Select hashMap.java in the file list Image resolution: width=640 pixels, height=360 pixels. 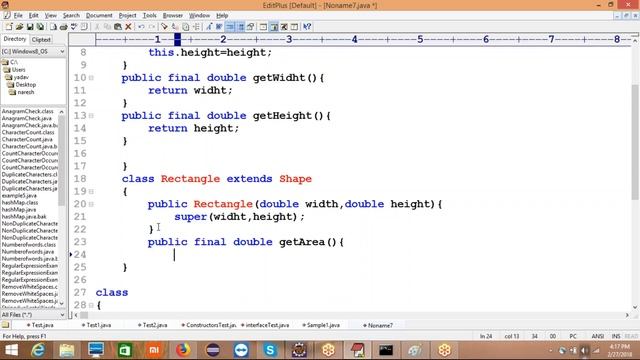[x=19, y=209]
